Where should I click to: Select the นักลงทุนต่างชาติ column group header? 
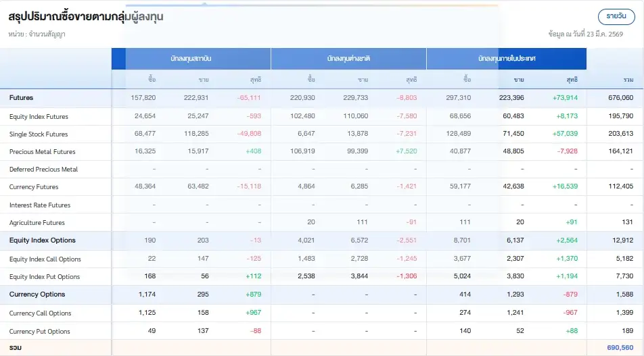tap(348, 59)
